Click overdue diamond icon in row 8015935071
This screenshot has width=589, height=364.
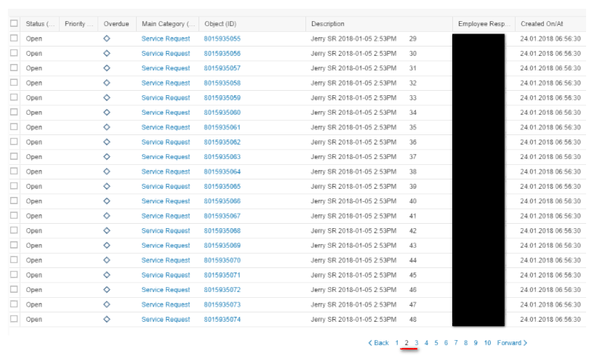click(x=107, y=275)
